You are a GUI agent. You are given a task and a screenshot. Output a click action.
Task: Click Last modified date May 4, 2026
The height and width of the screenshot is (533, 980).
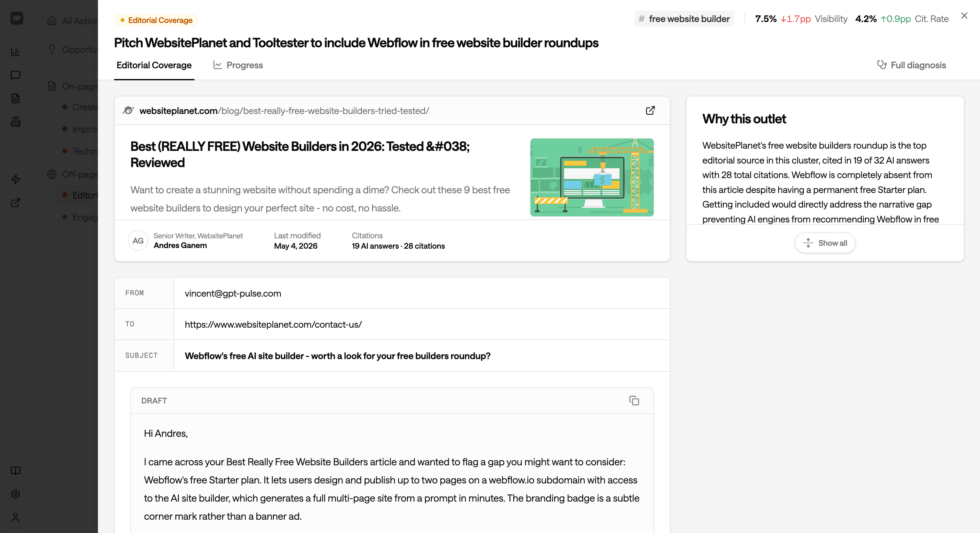click(296, 246)
